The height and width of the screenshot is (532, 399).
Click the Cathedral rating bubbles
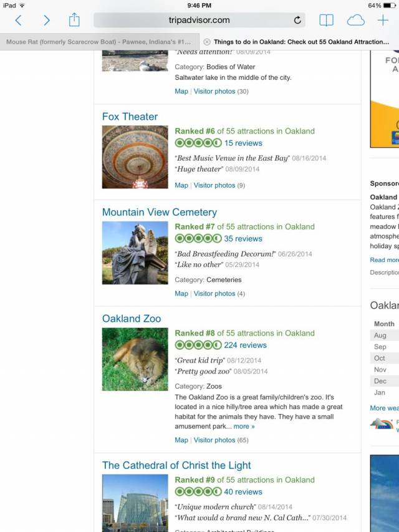[198, 491]
